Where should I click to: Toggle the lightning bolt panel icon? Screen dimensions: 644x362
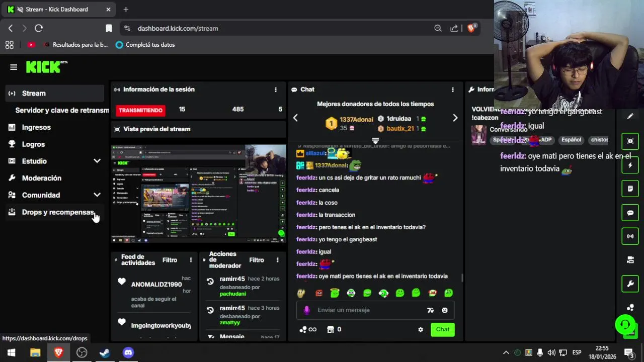point(630,165)
